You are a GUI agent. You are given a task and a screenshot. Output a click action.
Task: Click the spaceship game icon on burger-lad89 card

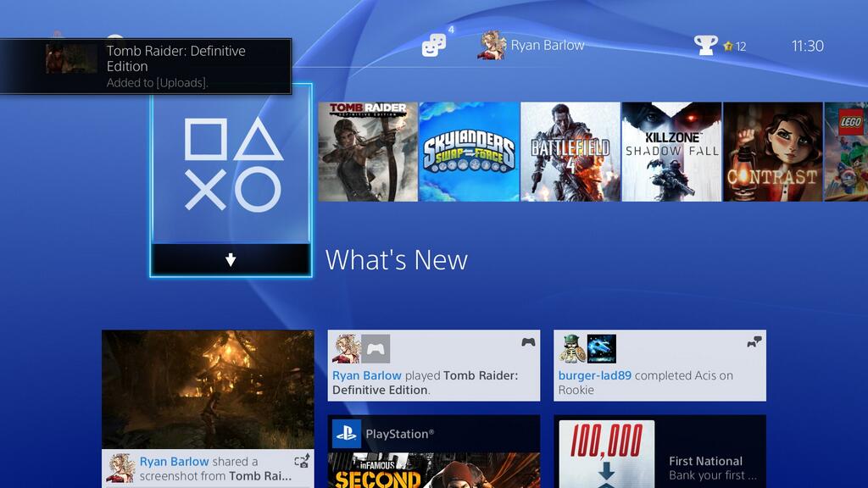pos(602,348)
